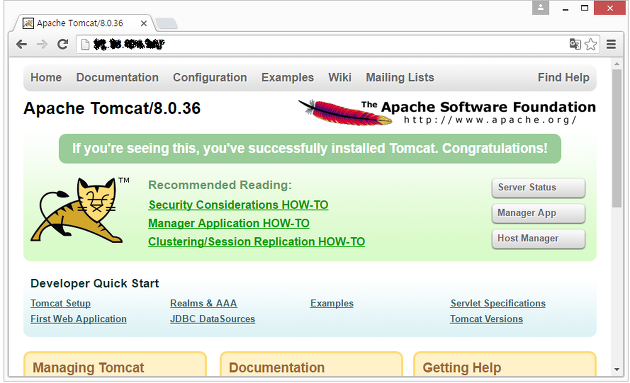Screen dimensions: 630x383
Task: Click the browser forward arrow
Action: pyautogui.click(x=42, y=44)
